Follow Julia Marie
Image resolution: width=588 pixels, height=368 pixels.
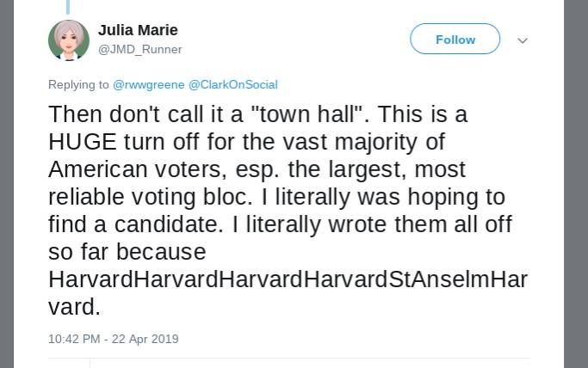[x=455, y=40]
